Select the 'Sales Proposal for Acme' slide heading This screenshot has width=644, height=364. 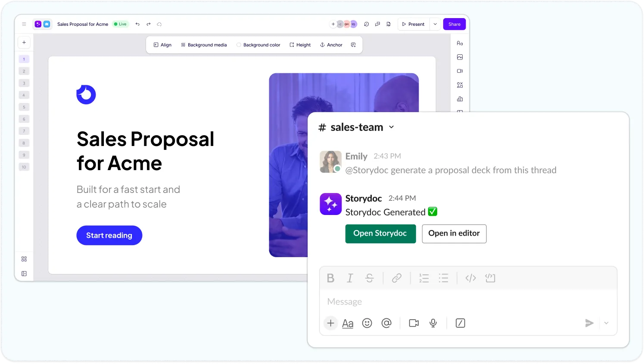145,151
